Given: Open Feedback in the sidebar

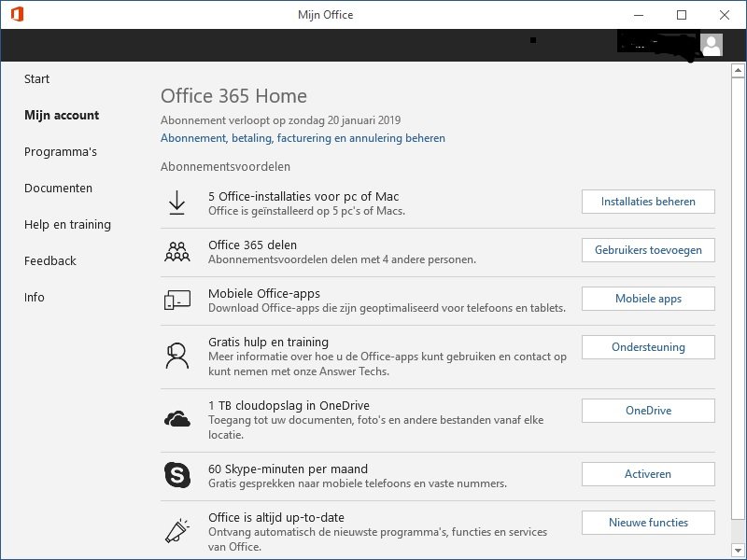Looking at the screenshot, I should (x=50, y=261).
